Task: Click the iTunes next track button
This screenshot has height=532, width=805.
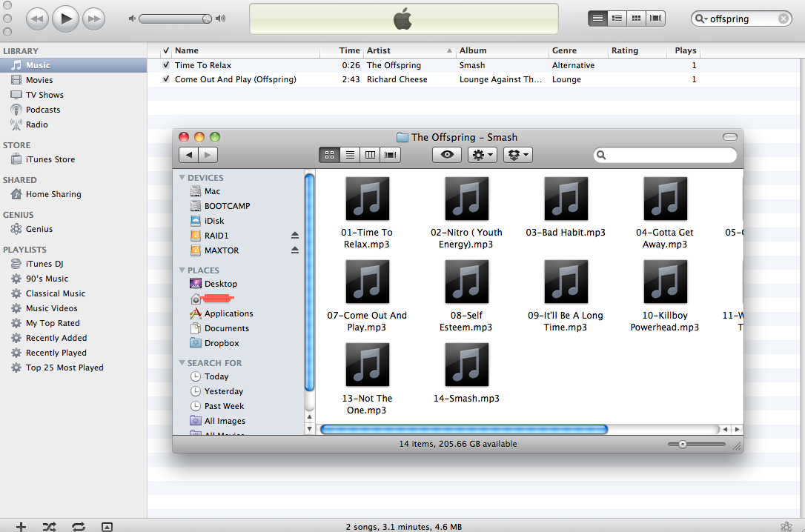Action: click(94, 19)
